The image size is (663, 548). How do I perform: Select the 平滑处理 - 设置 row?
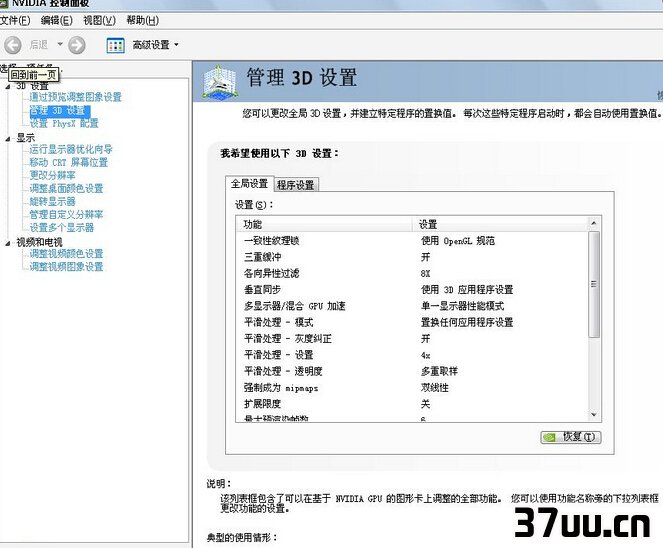412,355
